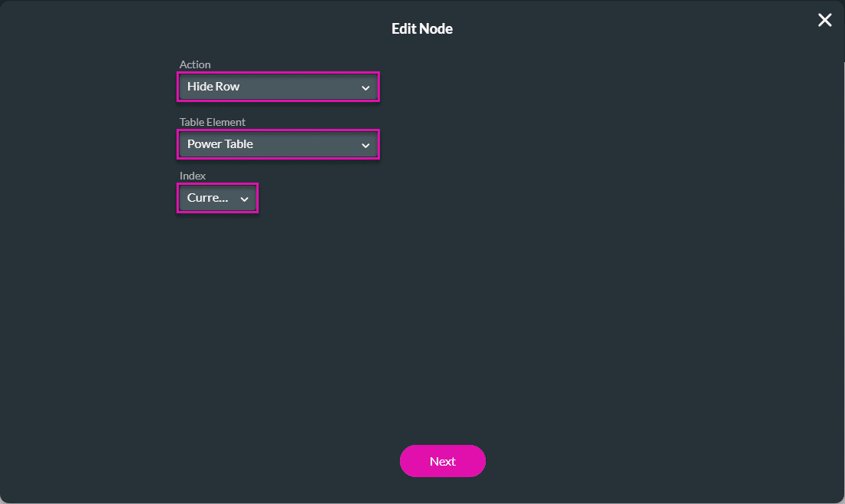845x504 pixels.
Task: Click the Index label text
Action: 193,176
